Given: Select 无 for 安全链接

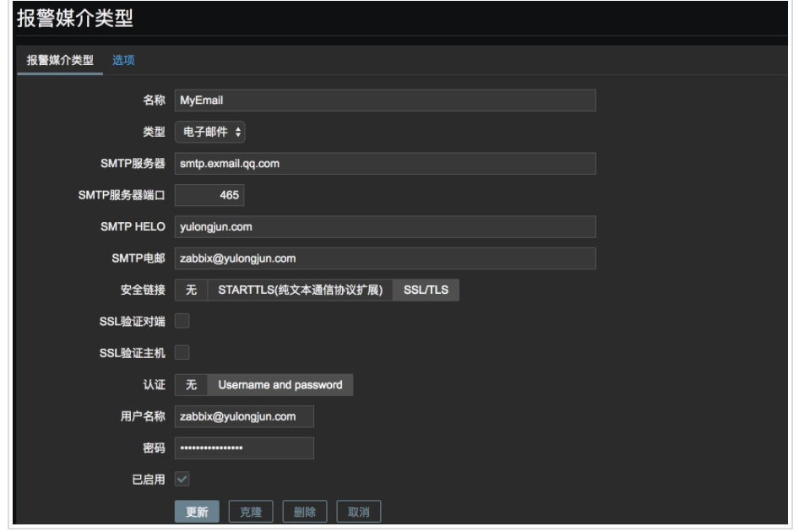Looking at the screenshot, I should pos(191,290).
